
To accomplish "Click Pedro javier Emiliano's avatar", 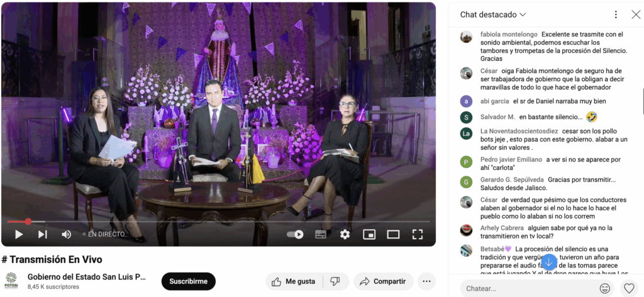I will (x=466, y=162).
